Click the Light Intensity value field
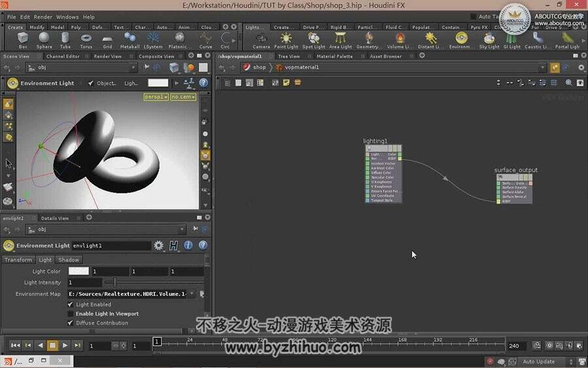Screen dimensions: 588x368 85,282
